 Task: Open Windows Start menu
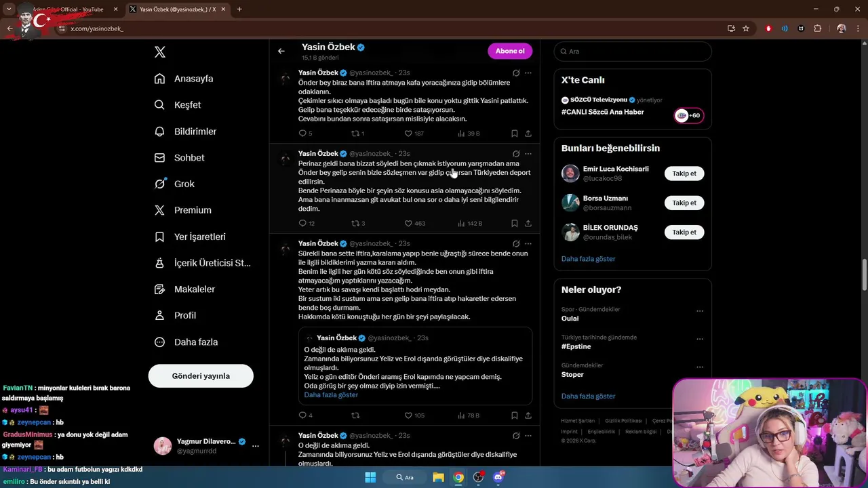coord(370,477)
